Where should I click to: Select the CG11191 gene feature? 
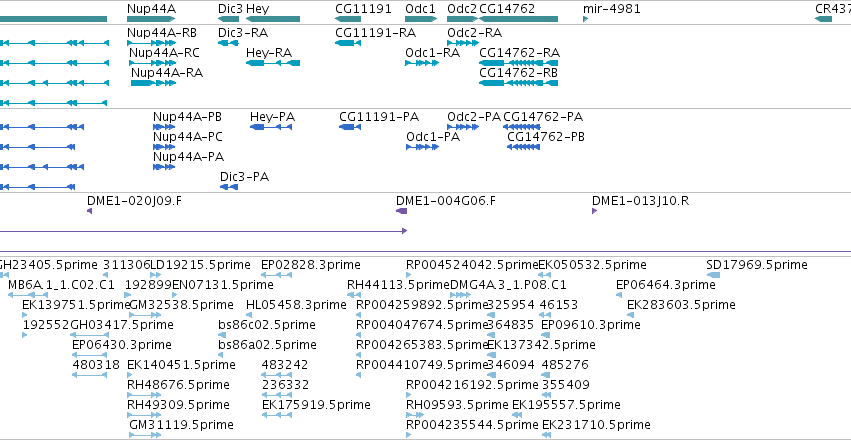tap(348, 19)
